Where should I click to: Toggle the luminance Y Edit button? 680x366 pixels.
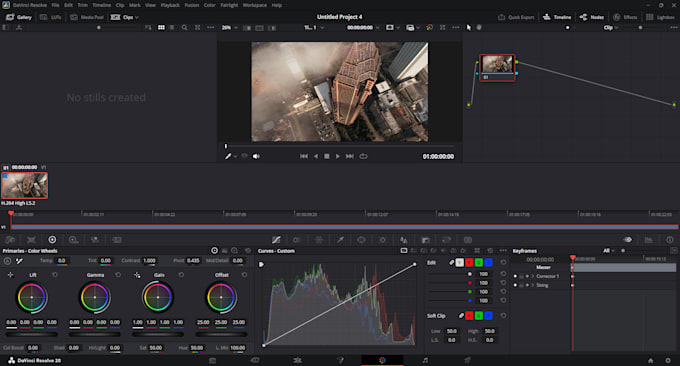460,262
